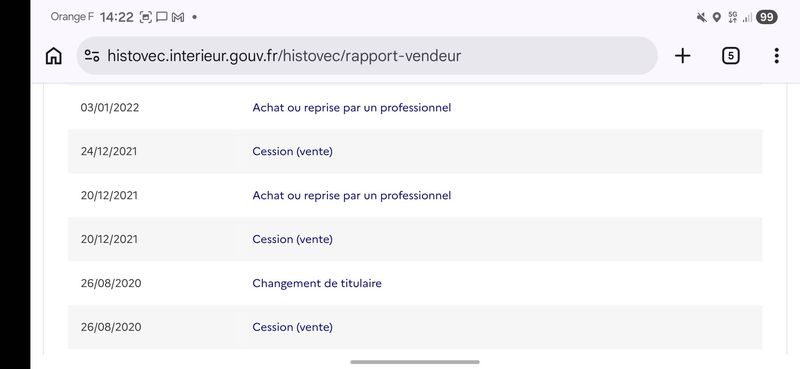Tap the browser home icon
This screenshot has width=800, height=369.
tap(53, 56)
